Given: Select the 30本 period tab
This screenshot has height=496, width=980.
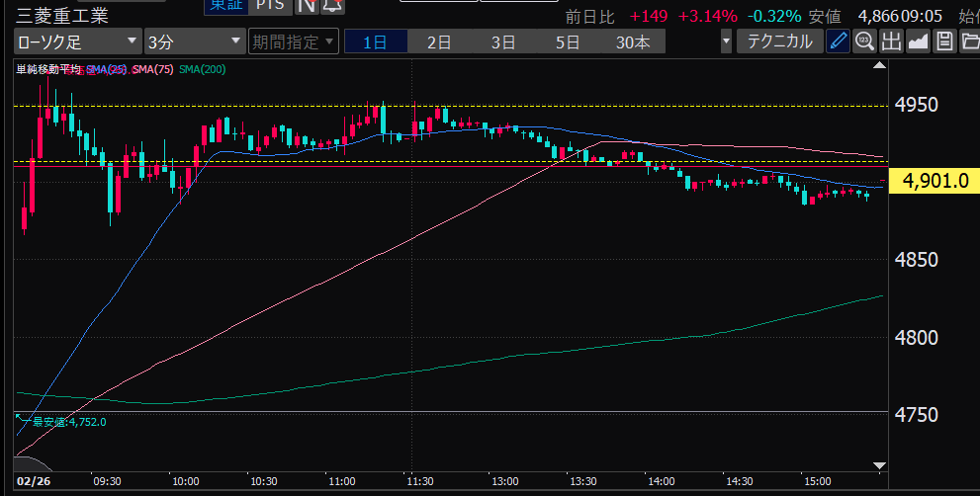Looking at the screenshot, I should 633,41.
